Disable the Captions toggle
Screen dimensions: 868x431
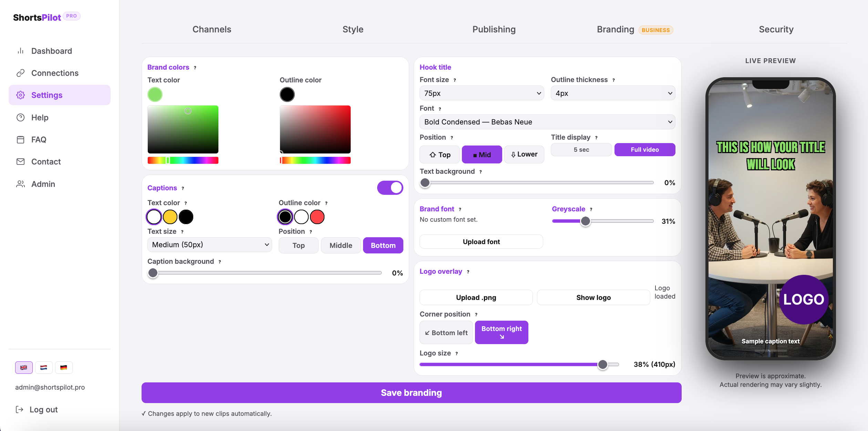click(x=390, y=187)
